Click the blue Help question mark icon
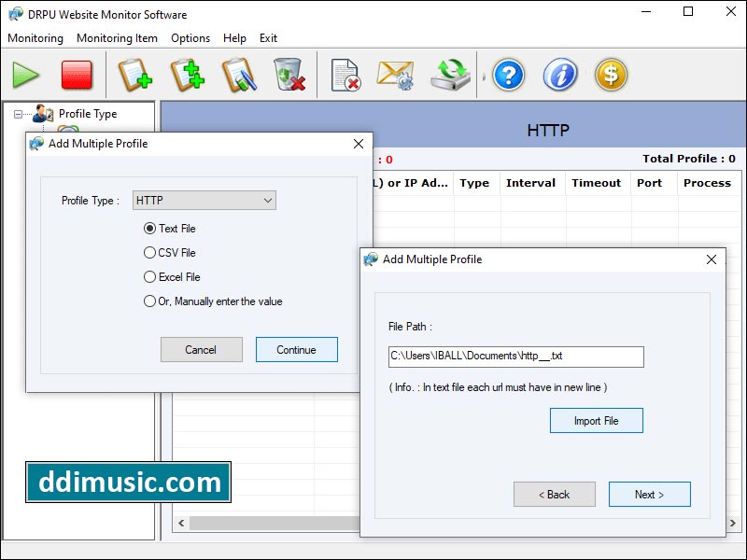The width and height of the screenshot is (747, 560). (x=507, y=76)
